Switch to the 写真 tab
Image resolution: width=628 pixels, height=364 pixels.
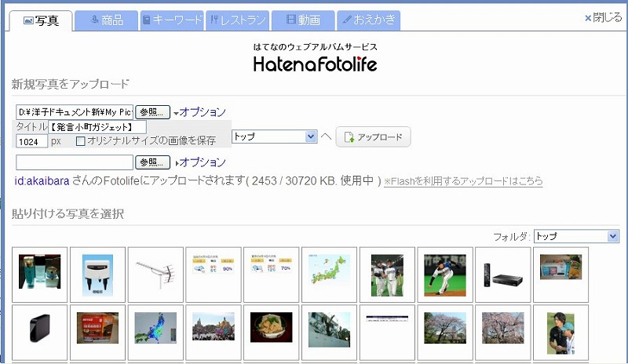coord(41,20)
